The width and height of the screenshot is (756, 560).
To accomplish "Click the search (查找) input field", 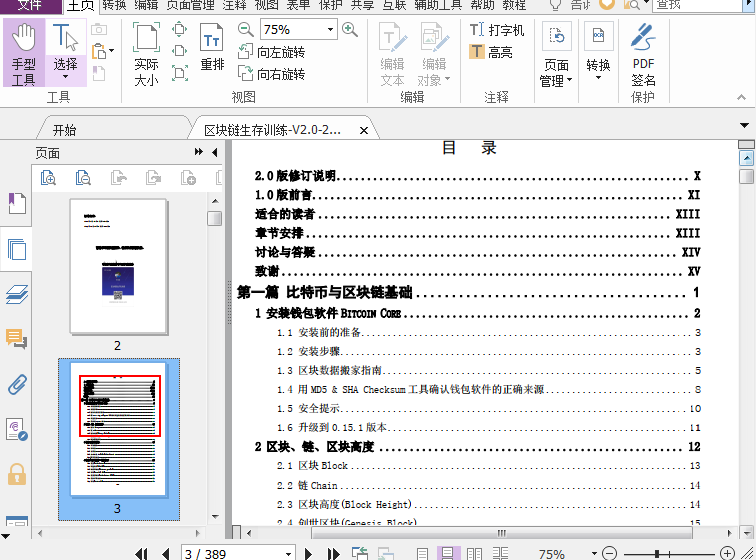I will [x=697, y=6].
